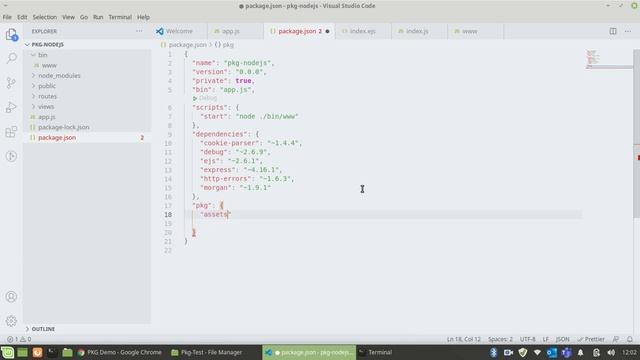Image resolution: width=640 pixels, height=360 pixels.
Task: Launch the orange app in taskbar
Action: click(37, 352)
